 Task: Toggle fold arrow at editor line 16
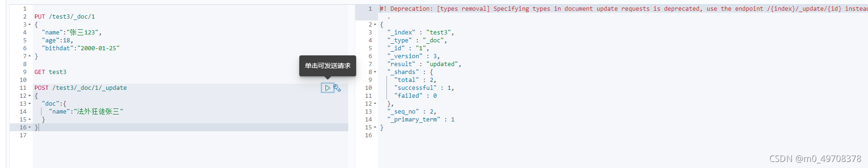tap(30, 128)
